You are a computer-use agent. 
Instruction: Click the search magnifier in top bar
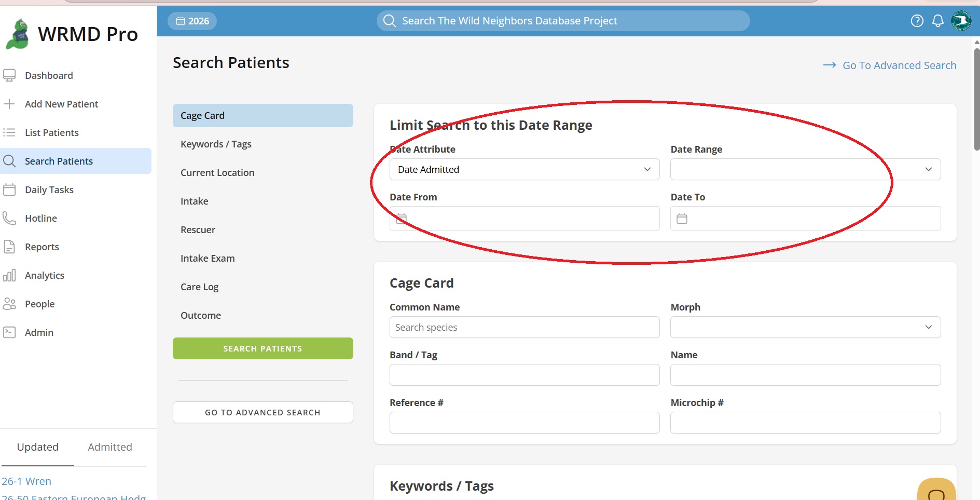pyautogui.click(x=390, y=21)
